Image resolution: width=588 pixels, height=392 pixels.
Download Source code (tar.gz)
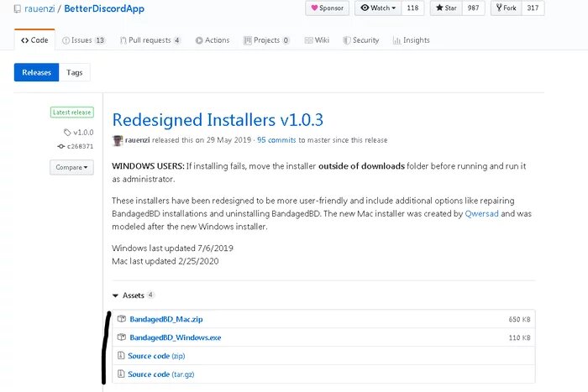[161, 374]
